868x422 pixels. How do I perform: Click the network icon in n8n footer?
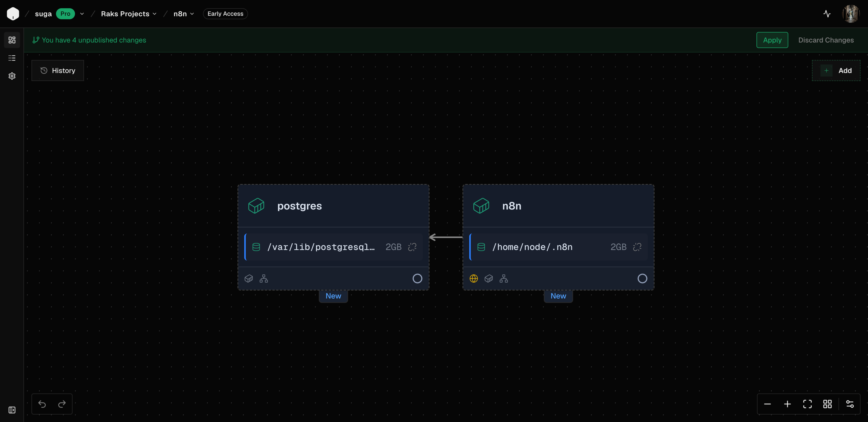click(x=504, y=278)
